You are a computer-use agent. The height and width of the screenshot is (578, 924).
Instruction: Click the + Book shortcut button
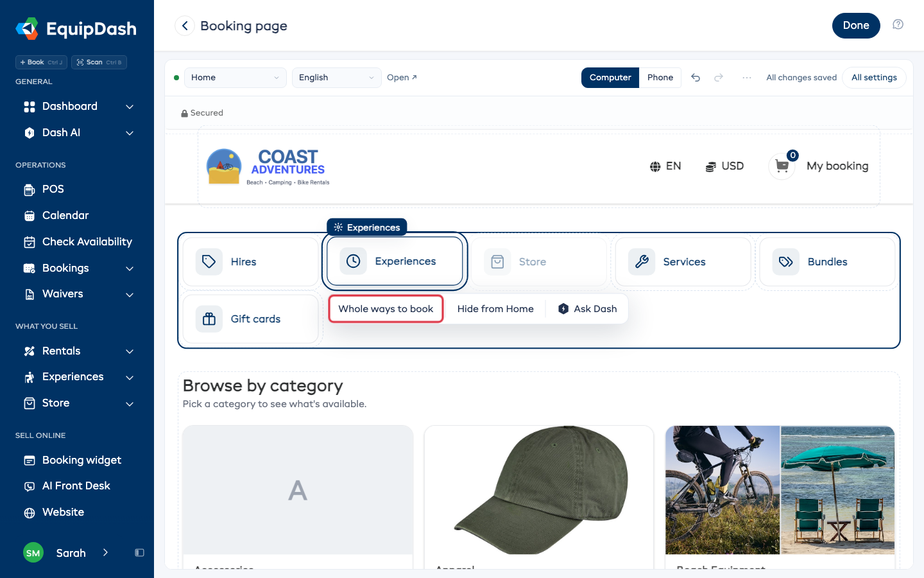[41, 62]
